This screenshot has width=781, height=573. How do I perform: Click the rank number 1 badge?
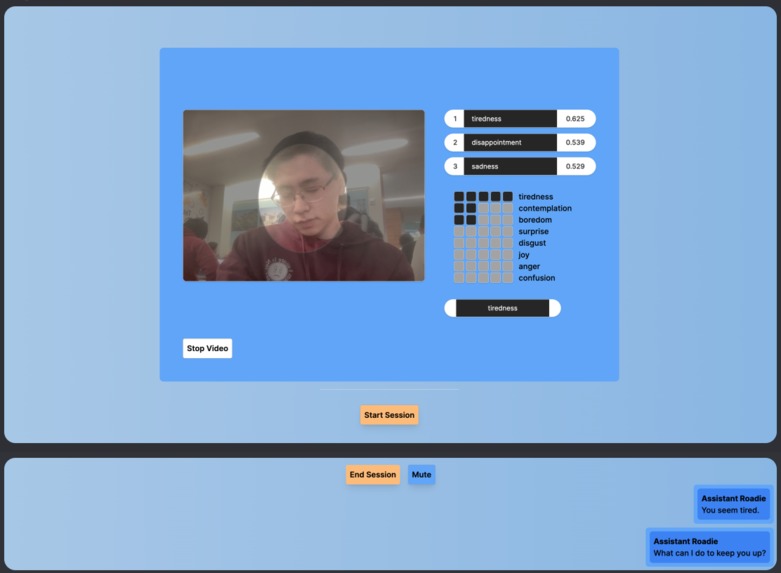[455, 119]
